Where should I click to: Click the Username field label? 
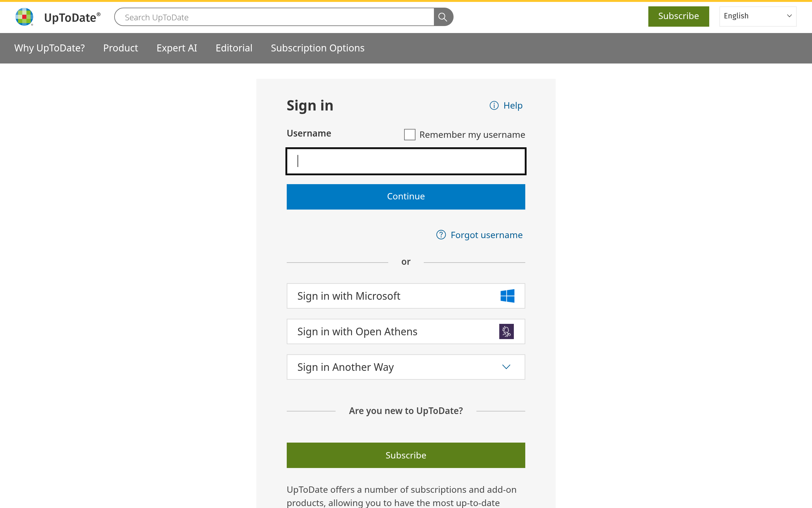pos(309,133)
